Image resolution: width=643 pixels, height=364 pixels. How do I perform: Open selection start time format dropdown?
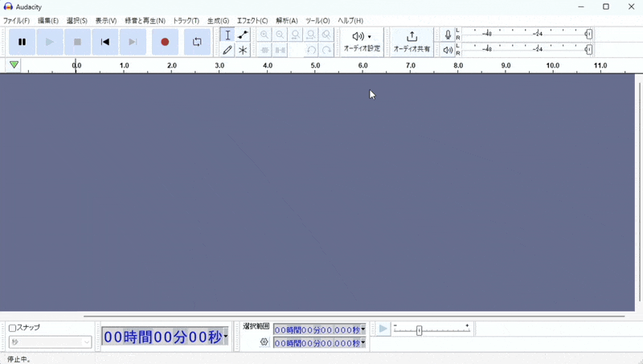point(363,329)
